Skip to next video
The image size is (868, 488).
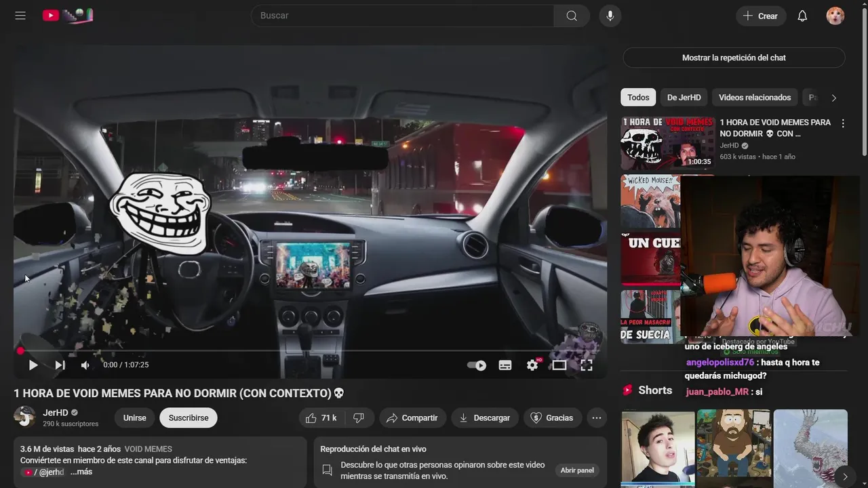tap(60, 365)
